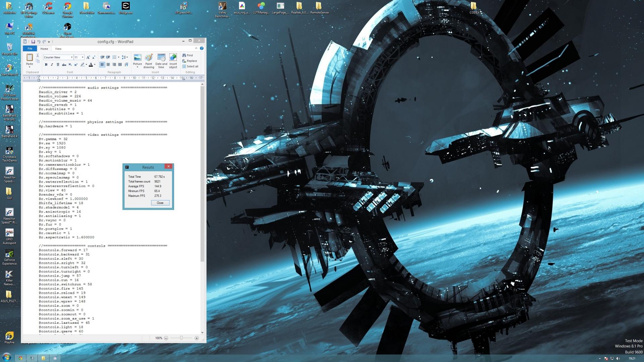Open the list style dropdown arrow

[118, 57]
